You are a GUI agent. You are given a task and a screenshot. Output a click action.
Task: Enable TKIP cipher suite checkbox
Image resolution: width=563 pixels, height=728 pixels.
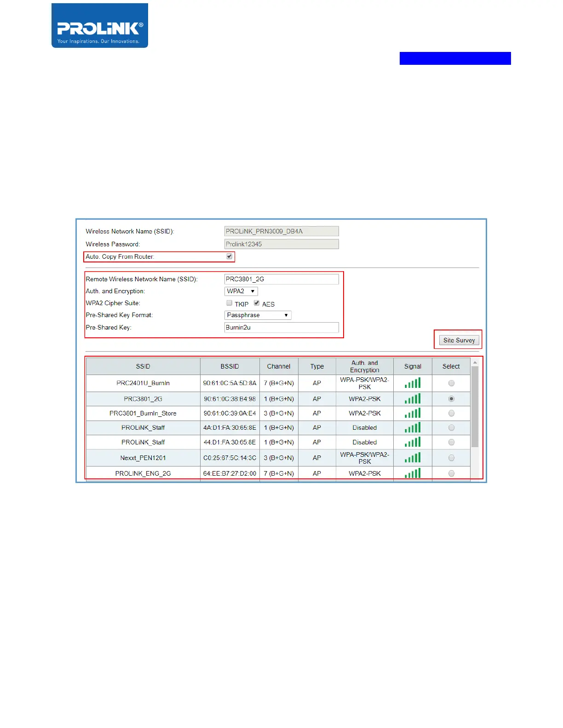(229, 303)
